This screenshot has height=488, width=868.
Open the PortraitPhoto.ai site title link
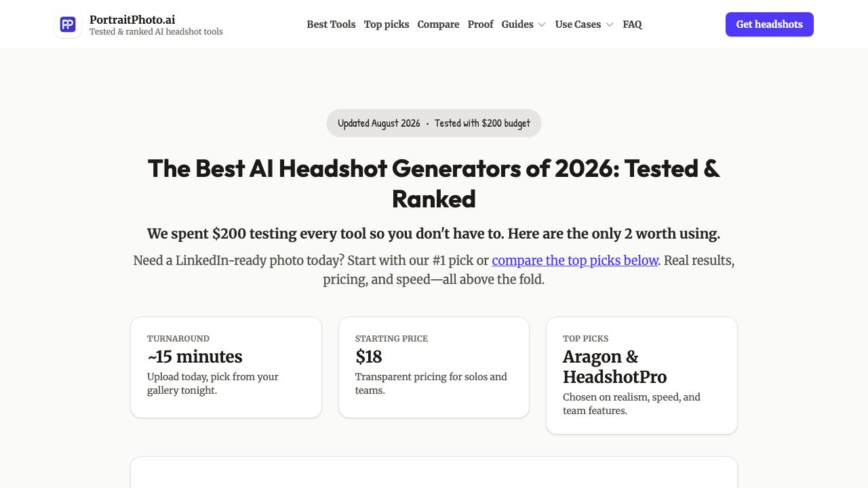132,20
